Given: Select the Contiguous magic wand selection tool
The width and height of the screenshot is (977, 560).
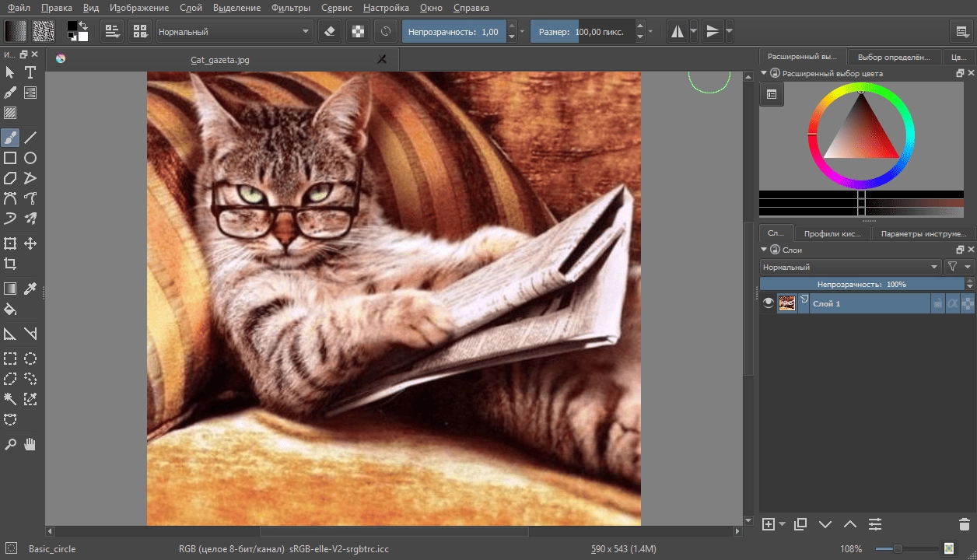Looking at the screenshot, I should point(10,399).
